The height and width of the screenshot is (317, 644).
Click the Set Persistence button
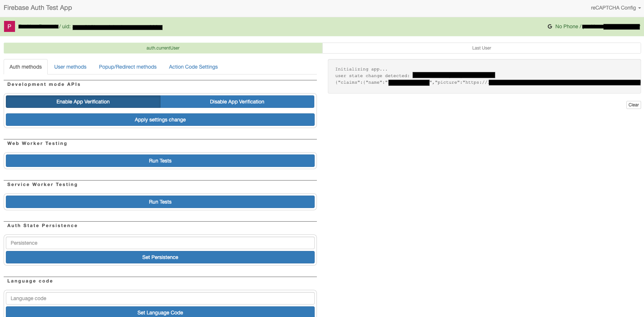[x=160, y=257]
